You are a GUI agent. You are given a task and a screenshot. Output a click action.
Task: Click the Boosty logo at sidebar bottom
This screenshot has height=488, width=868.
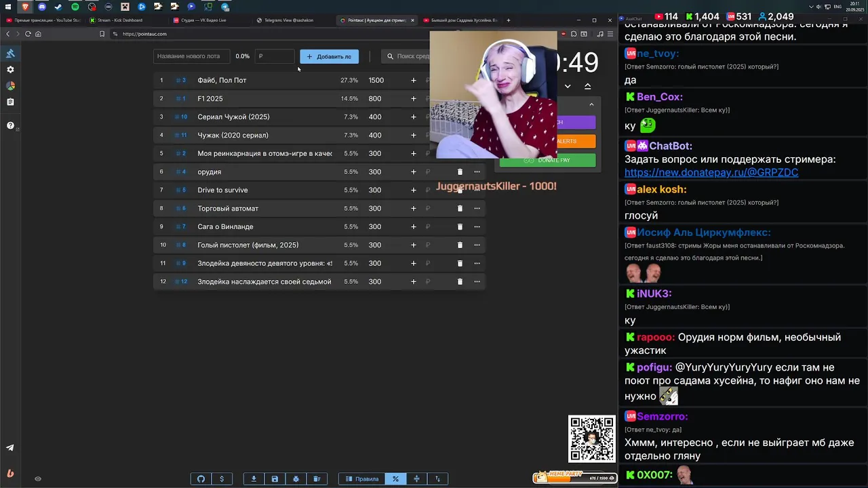click(x=10, y=473)
